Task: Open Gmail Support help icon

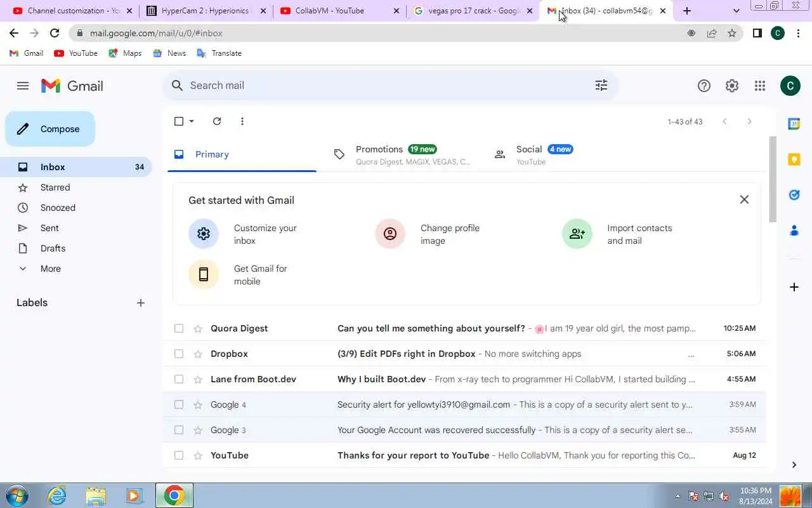Action: pos(704,86)
